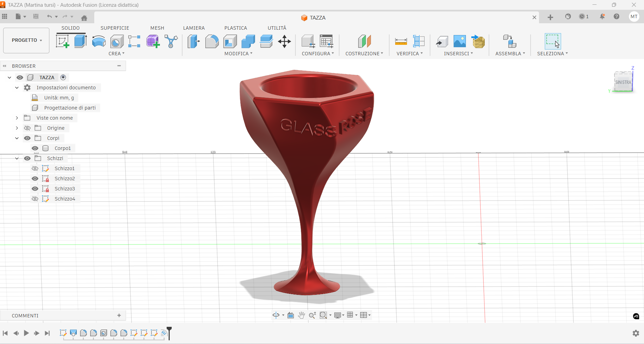Hide the Corpo1 body

[35, 148]
